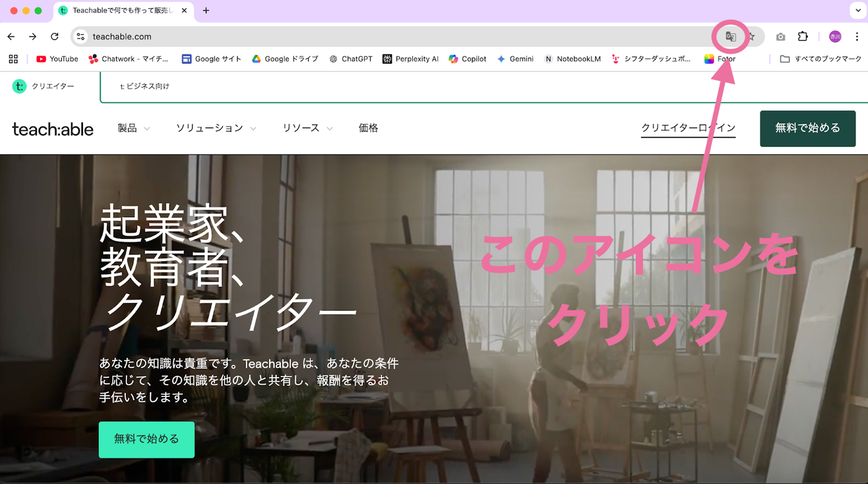Open the 価格 page

[x=368, y=128]
